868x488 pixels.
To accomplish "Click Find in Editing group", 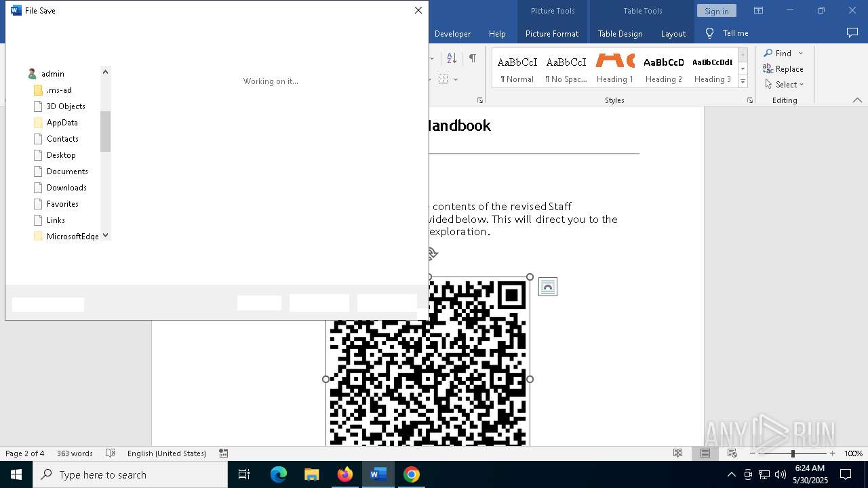I will [x=777, y=53].
